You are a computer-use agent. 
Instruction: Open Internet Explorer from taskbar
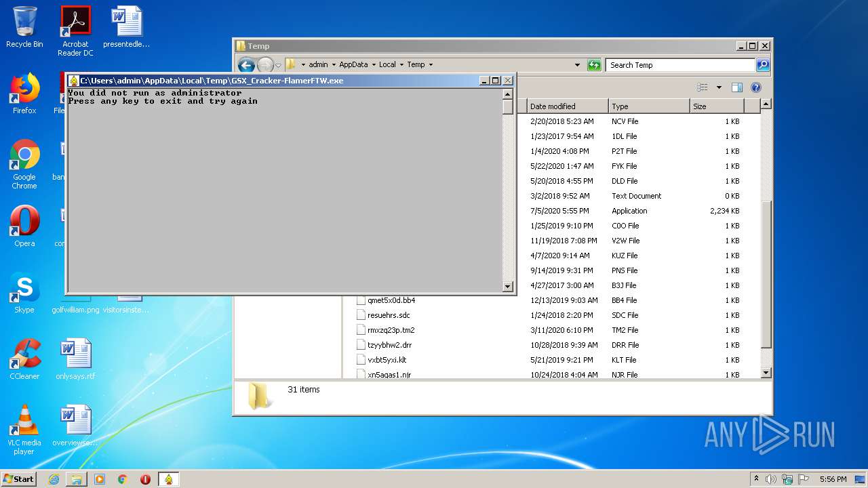click(x=54, y=479)
